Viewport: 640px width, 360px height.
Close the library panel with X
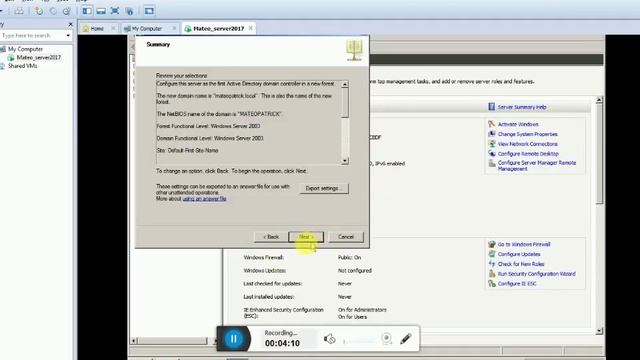point(70,24)
